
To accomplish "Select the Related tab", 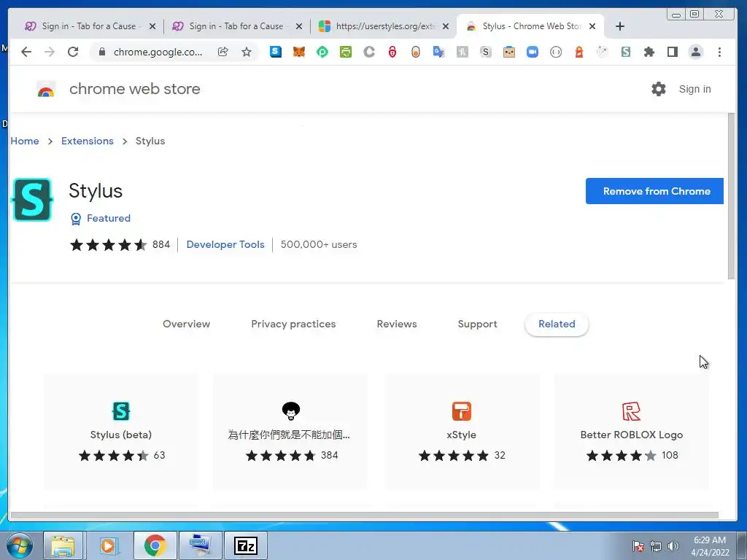I will point(557,324).
